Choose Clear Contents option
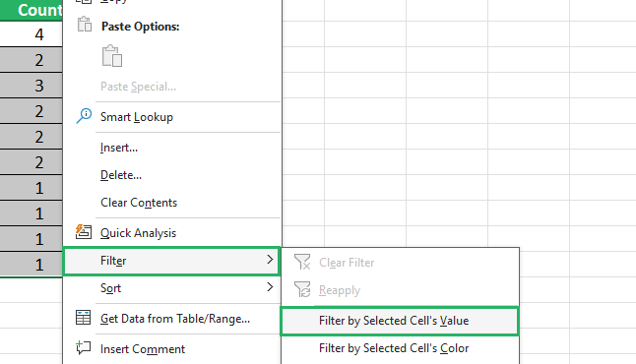The image size is (636, 364). coord(139,203)
